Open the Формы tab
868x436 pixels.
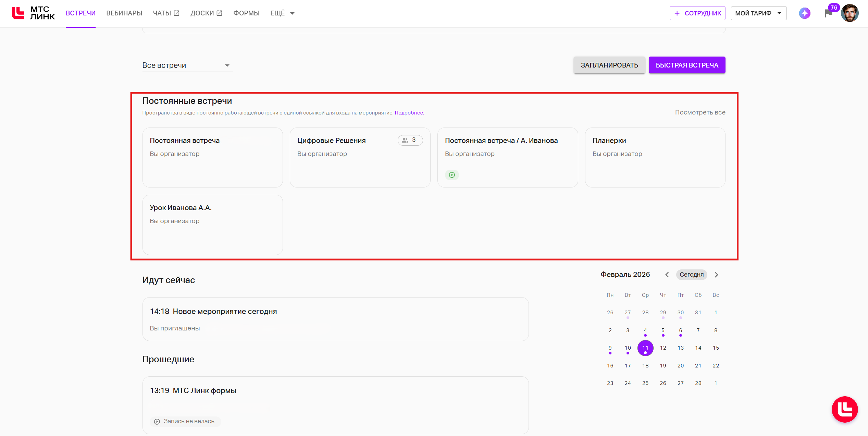click(246, 13)
